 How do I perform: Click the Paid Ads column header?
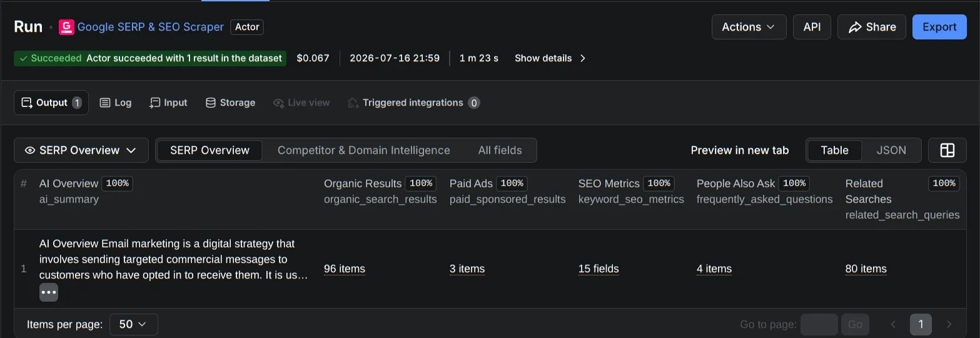pyautogui.click(x=471, y=183)
